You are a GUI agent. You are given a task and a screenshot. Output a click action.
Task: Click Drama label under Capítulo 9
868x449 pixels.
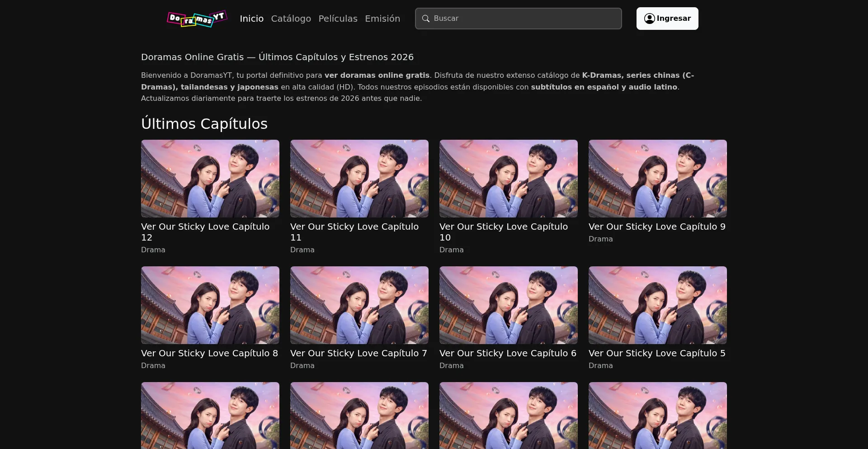[601, 239]
